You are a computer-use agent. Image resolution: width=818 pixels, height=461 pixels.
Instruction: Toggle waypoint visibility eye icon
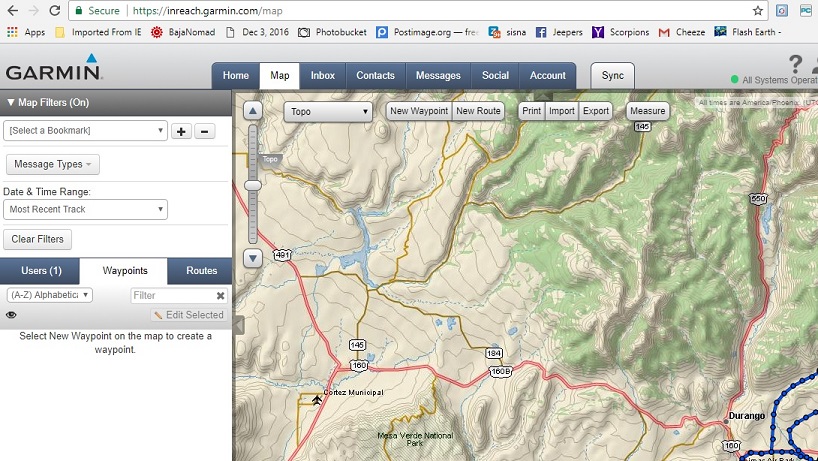tap(11, 315)
